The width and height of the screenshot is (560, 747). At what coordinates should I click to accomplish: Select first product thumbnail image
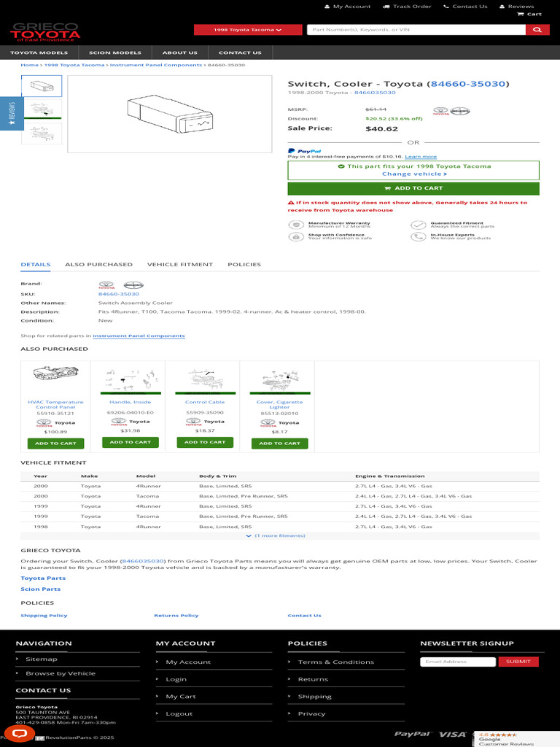coord(42,86)
